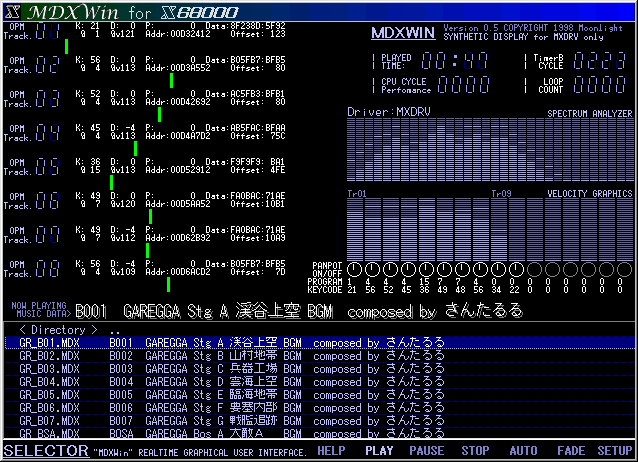Click OPM Track 01 number display
The height and width of the screenshot is (462, 638).
48,31
